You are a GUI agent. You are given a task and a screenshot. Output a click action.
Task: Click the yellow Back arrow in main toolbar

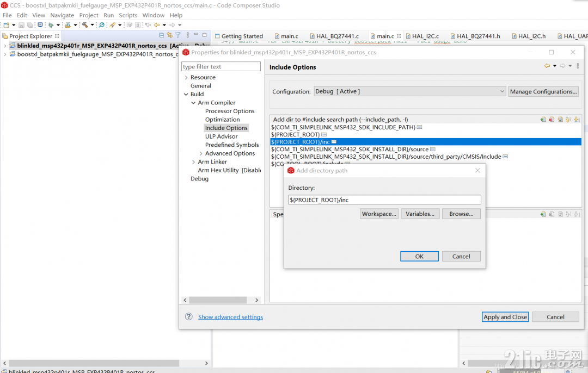click(x=157, y=25)
